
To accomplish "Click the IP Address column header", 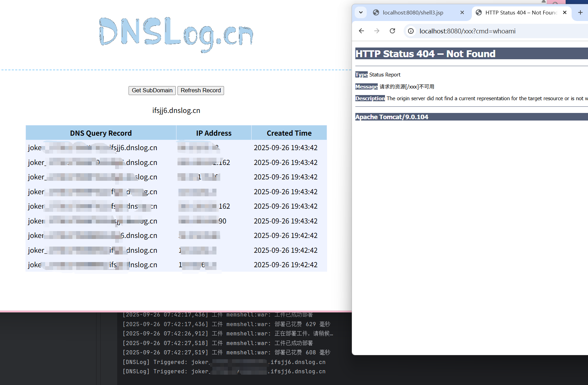I will tap(214, 133).
